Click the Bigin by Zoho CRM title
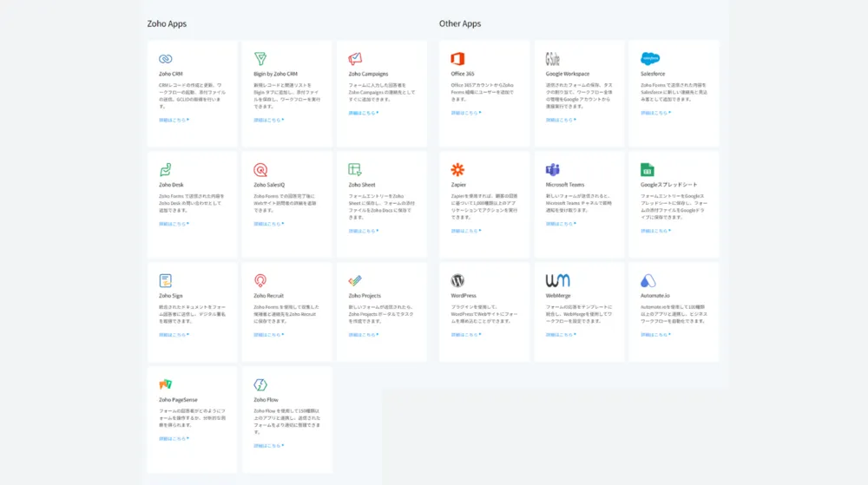The height and width of the screenshot is (485, 868). click(276, 74)
